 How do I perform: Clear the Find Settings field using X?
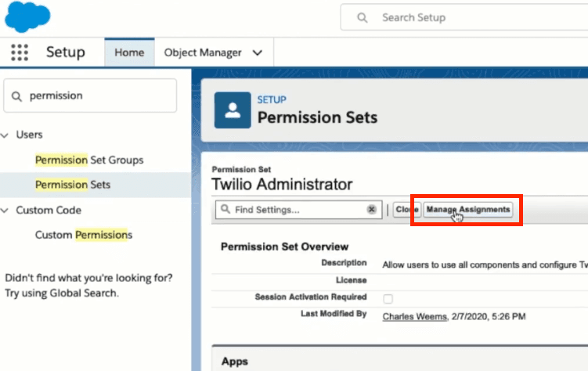[371, 210]
